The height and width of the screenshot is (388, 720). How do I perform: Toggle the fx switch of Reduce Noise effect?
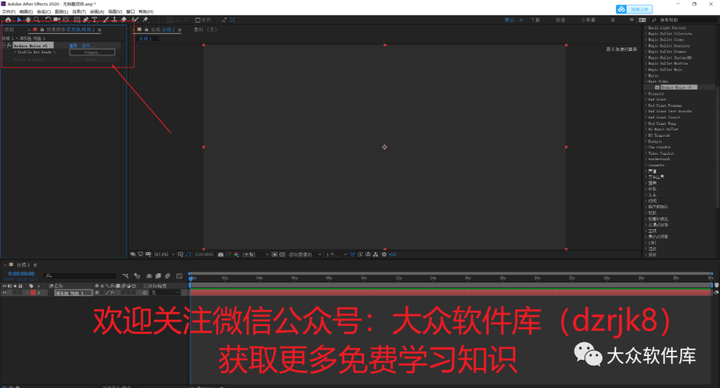(x=9, y=45)
